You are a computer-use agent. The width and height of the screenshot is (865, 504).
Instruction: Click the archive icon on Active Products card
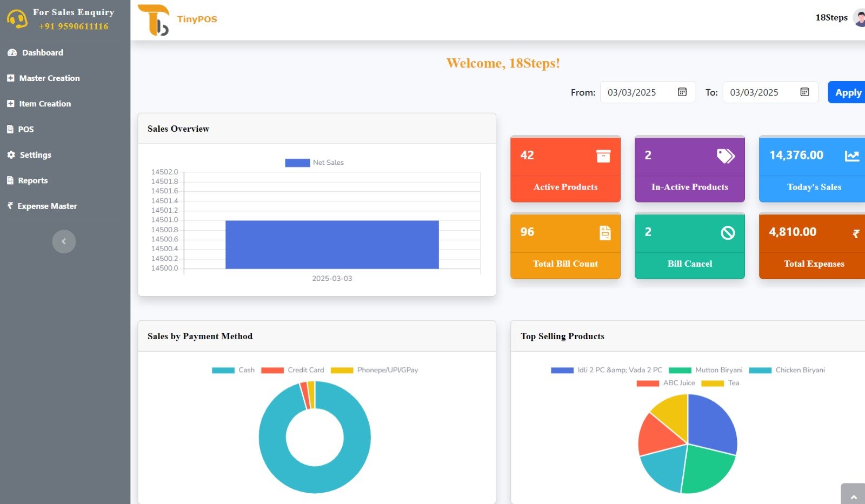click(603, 156)
